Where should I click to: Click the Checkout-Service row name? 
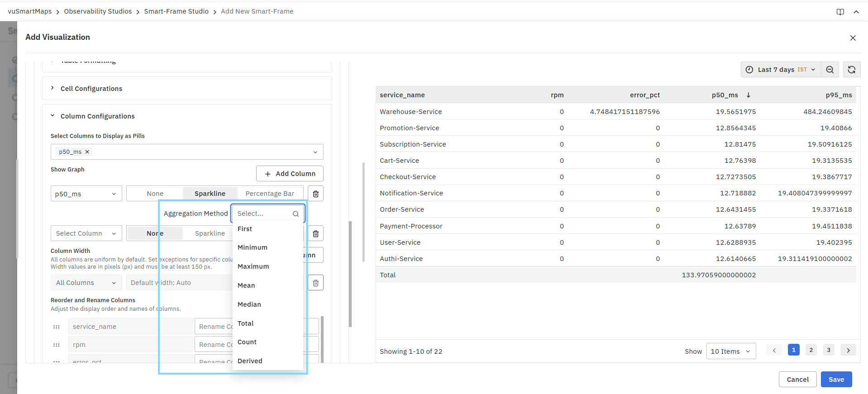(408, 177)
